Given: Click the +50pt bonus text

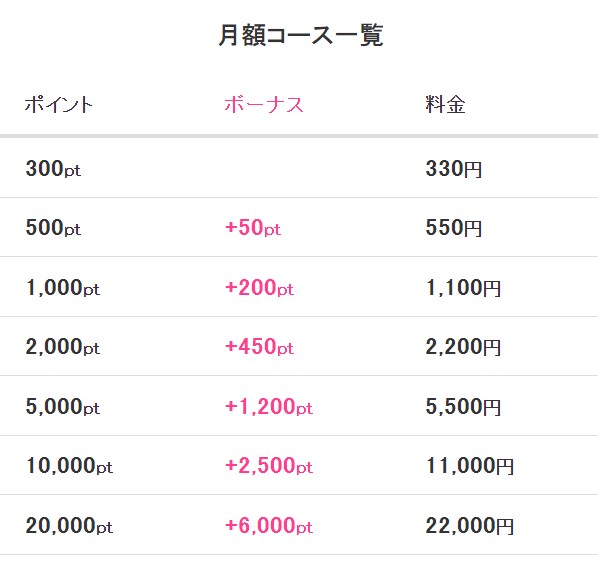Looking at the screenshot, I should coord(253,227).
